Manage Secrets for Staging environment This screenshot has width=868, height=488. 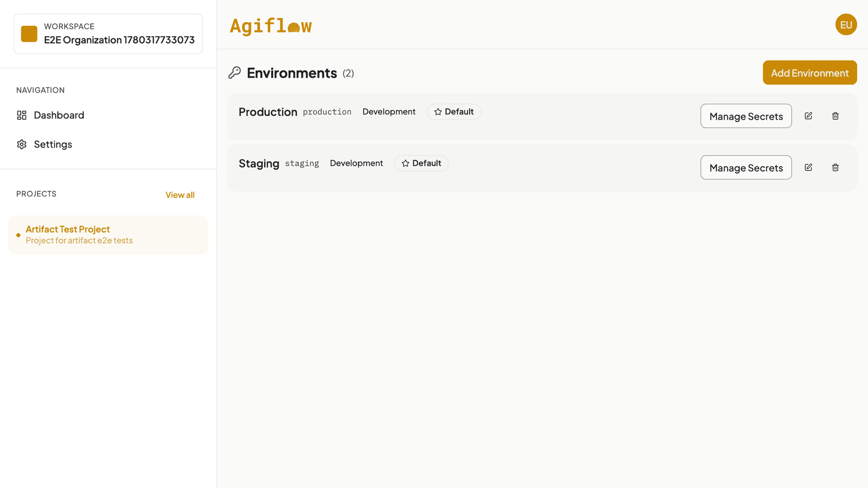coord(746,168)
